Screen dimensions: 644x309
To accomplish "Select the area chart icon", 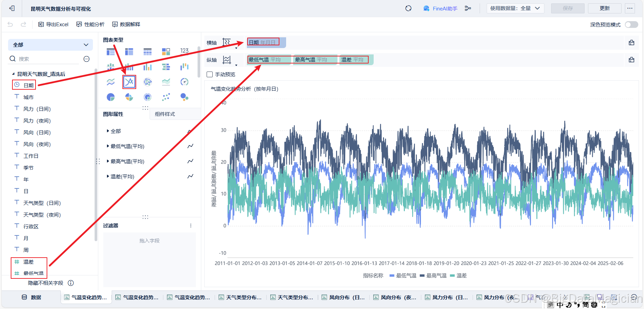I will 166,82.
